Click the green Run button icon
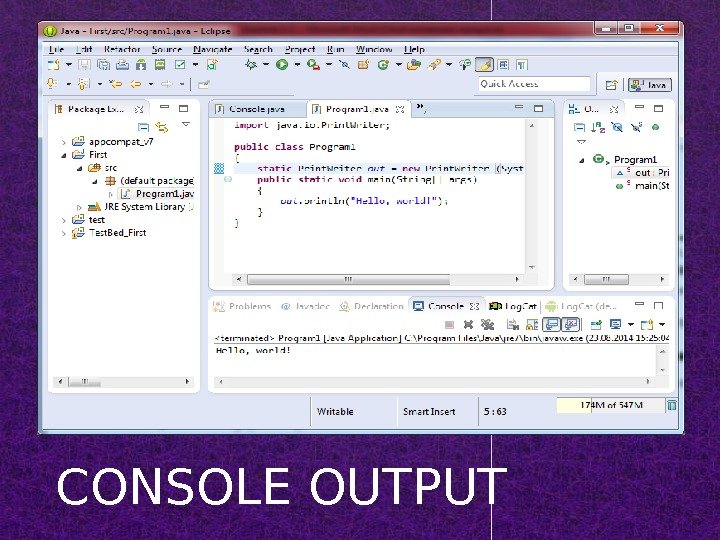The width and height of the screenshot is (720, 540). (x=282, y=65)
